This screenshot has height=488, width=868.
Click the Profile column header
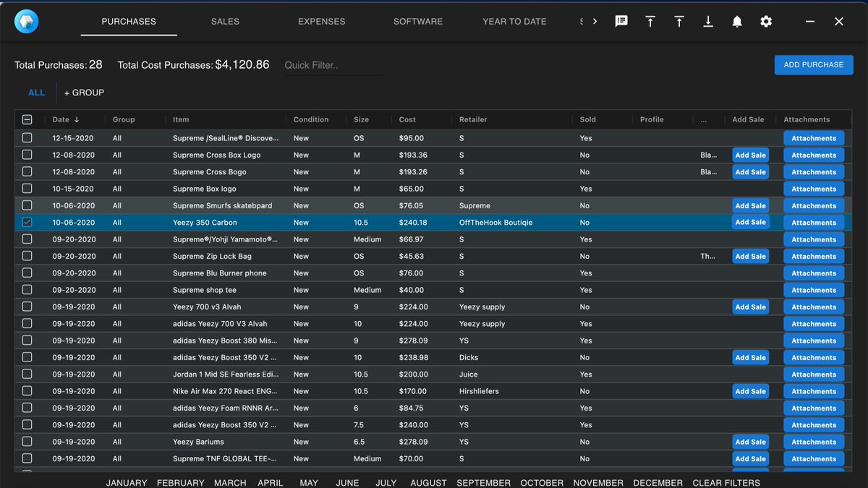(x=652, y=120)
